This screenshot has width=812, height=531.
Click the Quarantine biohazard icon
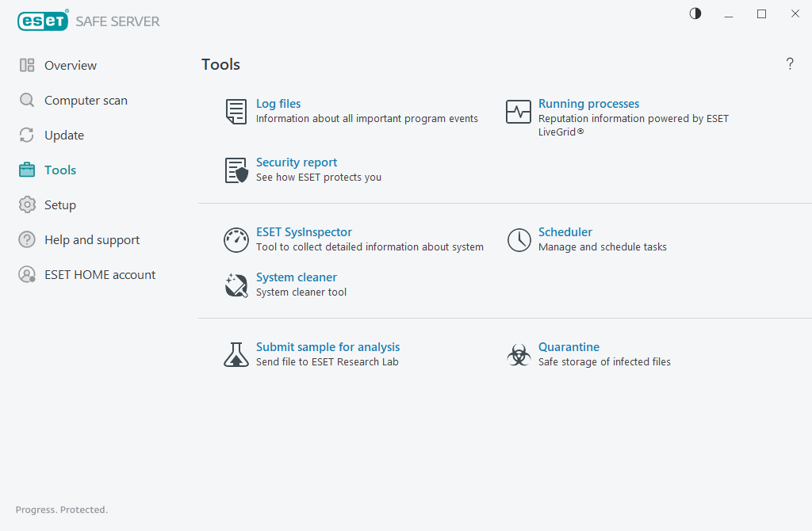click(x=519, y=355)
